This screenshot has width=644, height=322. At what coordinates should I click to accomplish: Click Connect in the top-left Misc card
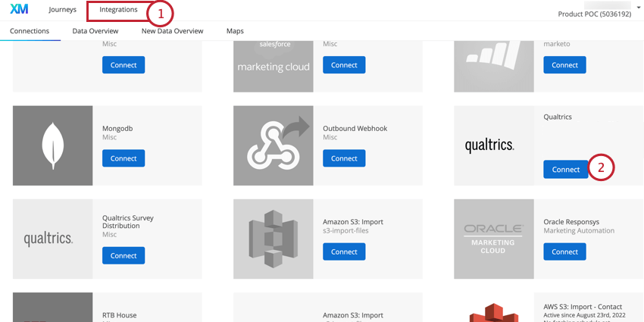point(123,65)
